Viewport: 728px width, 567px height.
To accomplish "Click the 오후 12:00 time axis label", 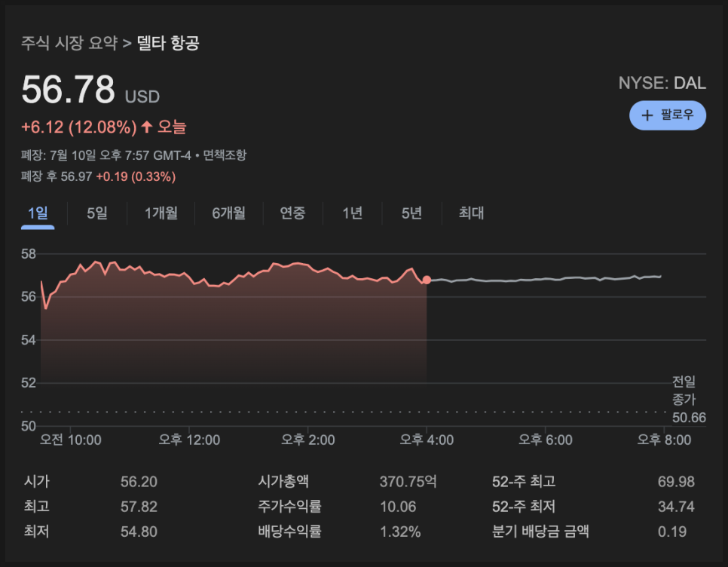I will (x=189, y=440).
